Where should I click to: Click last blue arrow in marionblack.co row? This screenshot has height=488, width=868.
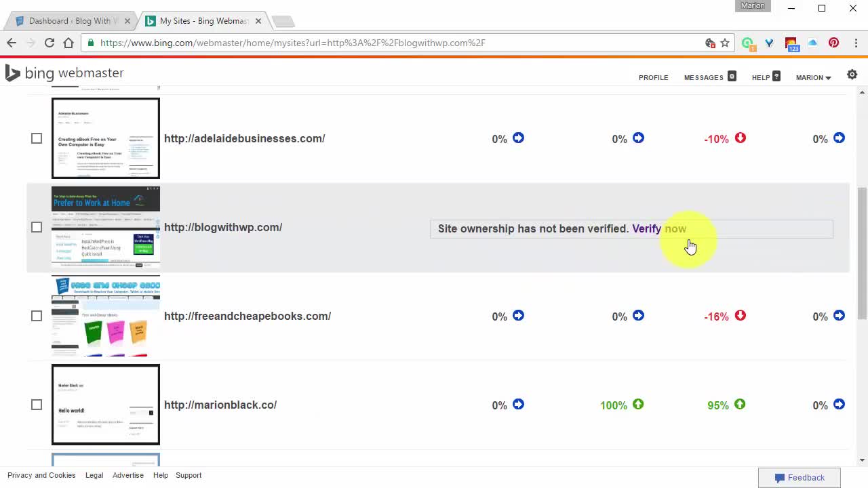tap(839, 405)
